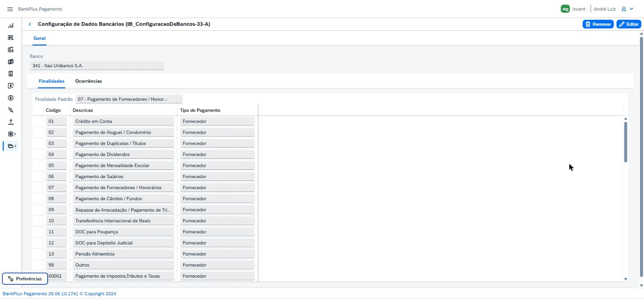Expand the folder sidebar menu item
644x299 pixels.
point(12,146)
